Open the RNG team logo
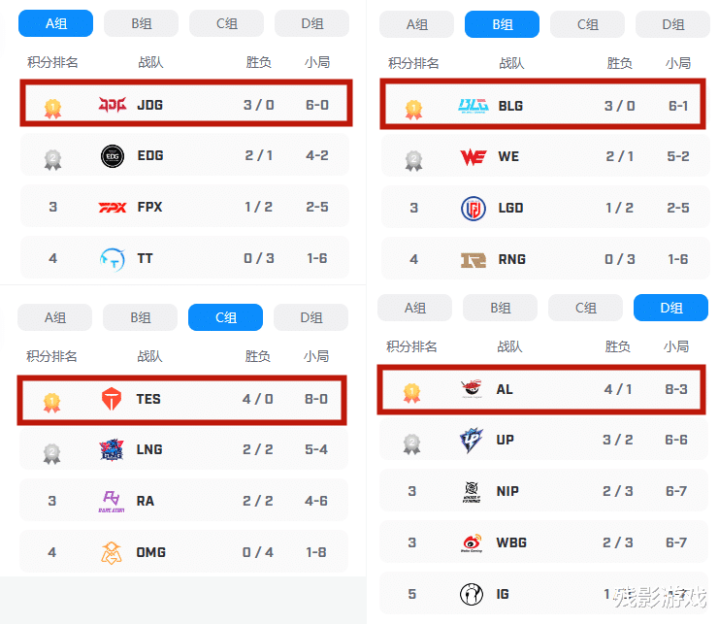Image resolution: width=719 pixels, height=624 pixels. [x=473, y=260]
